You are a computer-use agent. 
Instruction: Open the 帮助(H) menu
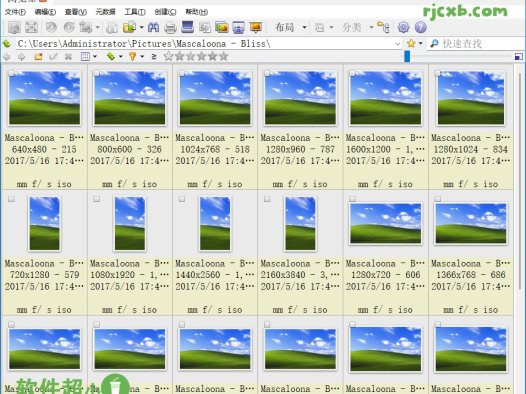[x=196, y=12]
